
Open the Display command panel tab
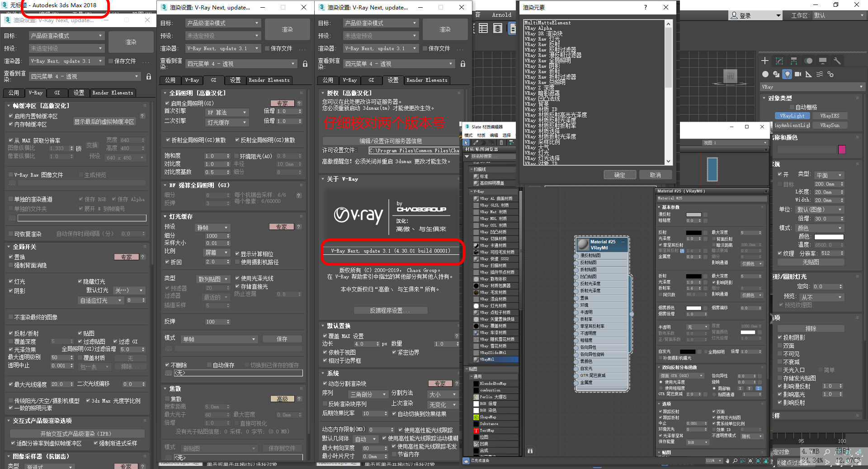point(823,61)
